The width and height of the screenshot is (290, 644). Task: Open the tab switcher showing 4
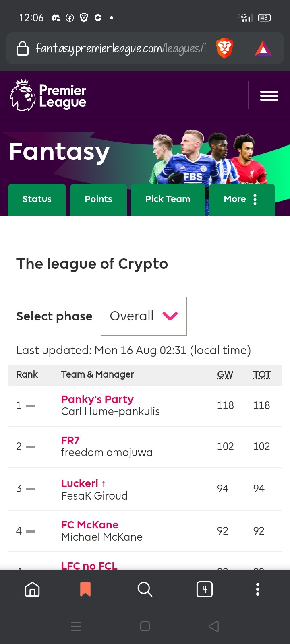[x=205, y=589]
